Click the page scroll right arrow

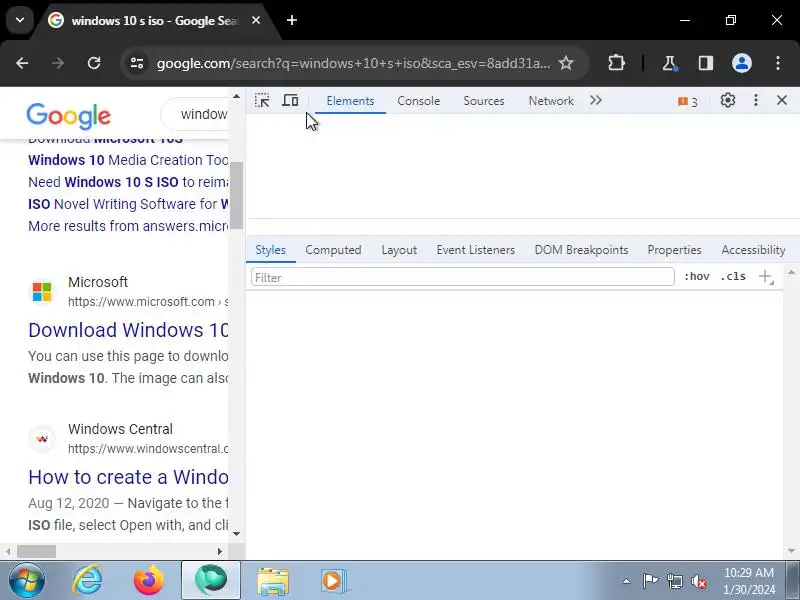220,552
